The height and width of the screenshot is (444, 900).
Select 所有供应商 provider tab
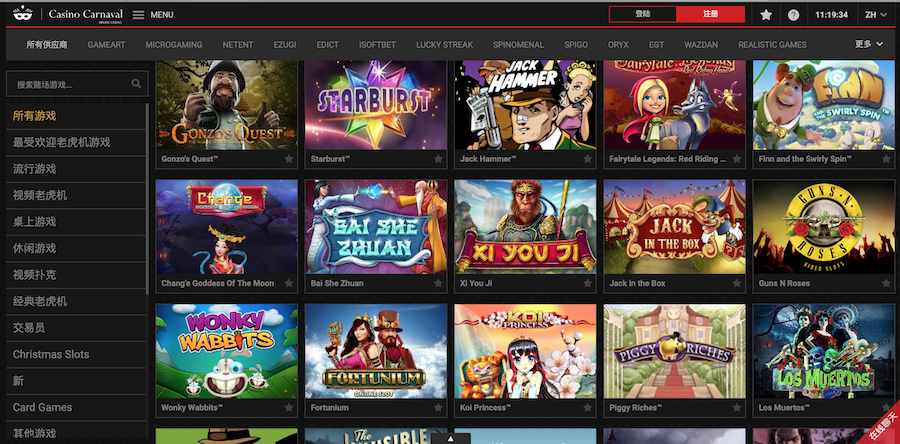pyautogui.click(x=47, y=45)
